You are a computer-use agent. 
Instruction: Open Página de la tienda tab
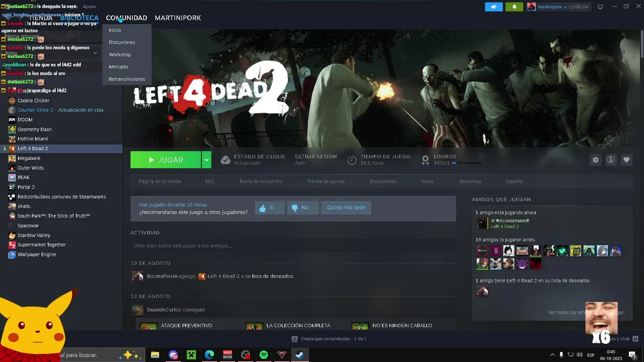coord(159,182)
